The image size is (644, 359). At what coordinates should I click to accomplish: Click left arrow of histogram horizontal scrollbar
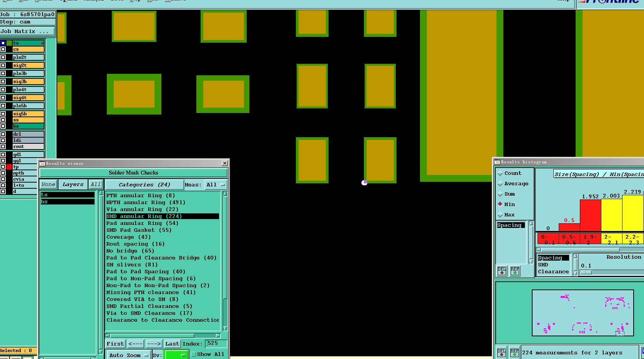(539, 249)
